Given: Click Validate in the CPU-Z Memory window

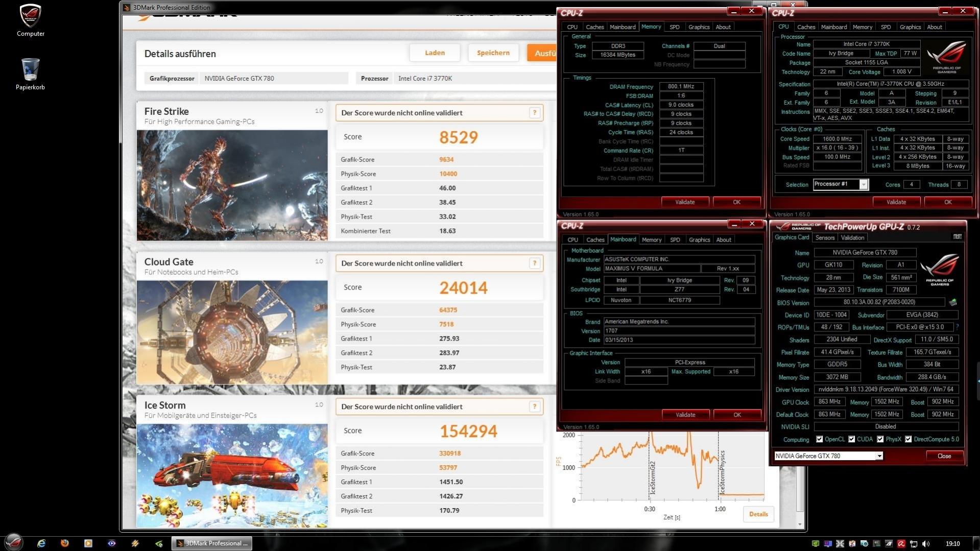Looking at the screenshot, I should 685,202.
